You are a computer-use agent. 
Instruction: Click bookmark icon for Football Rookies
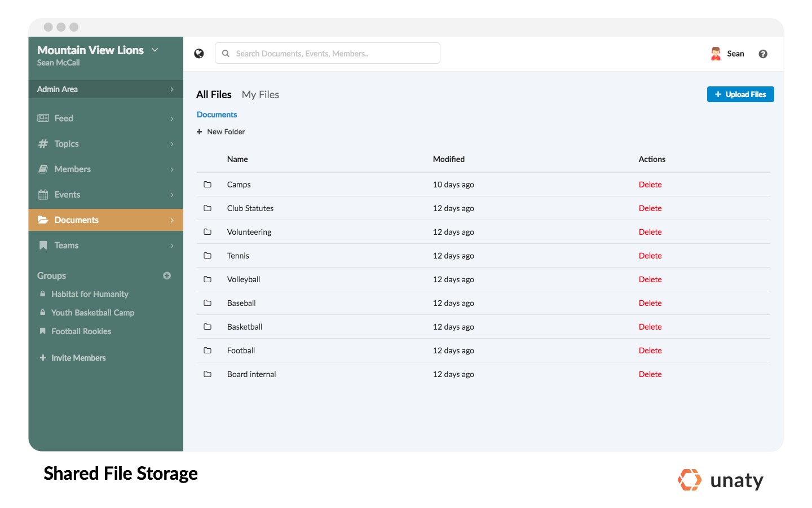tap(42, 331)
